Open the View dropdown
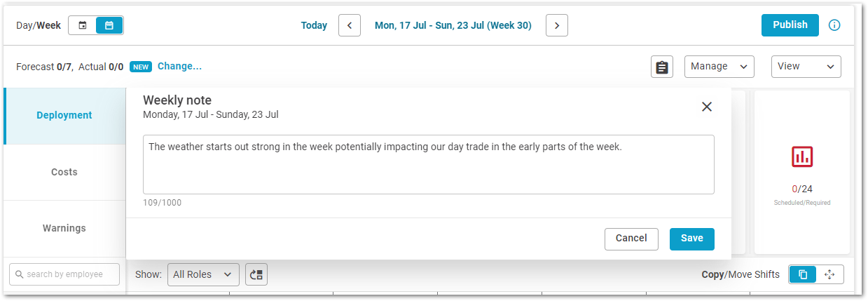868x301 pixels. click(x=806, y=67)
